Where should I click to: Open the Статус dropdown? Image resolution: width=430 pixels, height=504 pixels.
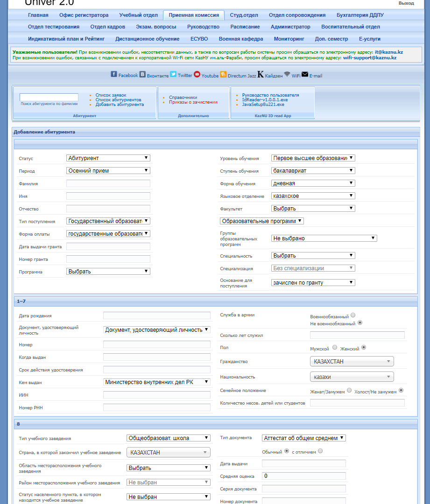pyautogui.click(x=108, y=158)
